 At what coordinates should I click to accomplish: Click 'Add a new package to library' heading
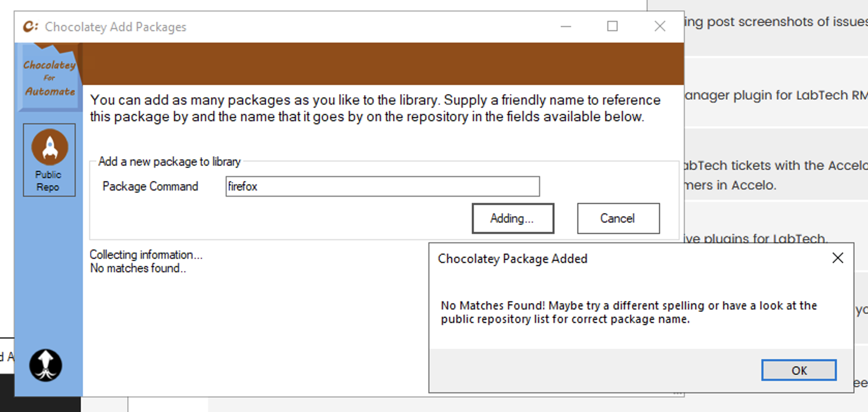coord(169,161)
